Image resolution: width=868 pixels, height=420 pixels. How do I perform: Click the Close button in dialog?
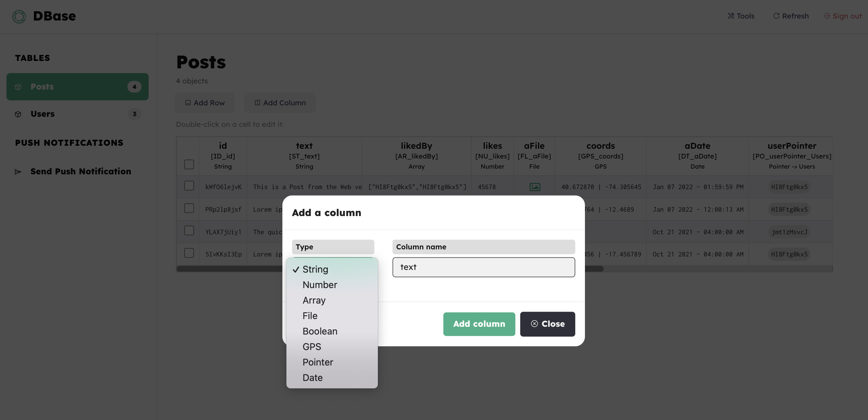click(x=547, y=324)
